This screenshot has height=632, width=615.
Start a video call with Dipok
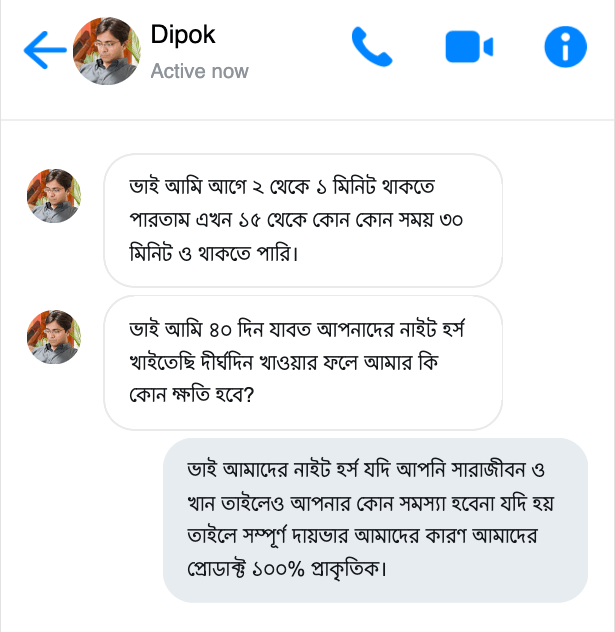point(469,47)
